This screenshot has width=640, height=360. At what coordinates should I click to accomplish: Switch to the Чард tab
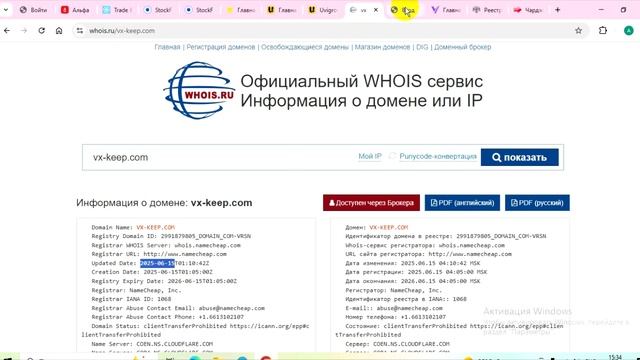(x=528, y=10)
